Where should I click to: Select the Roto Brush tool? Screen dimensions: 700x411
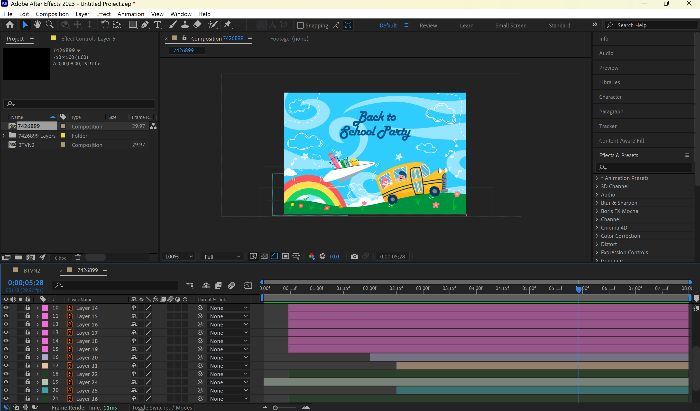213,25
